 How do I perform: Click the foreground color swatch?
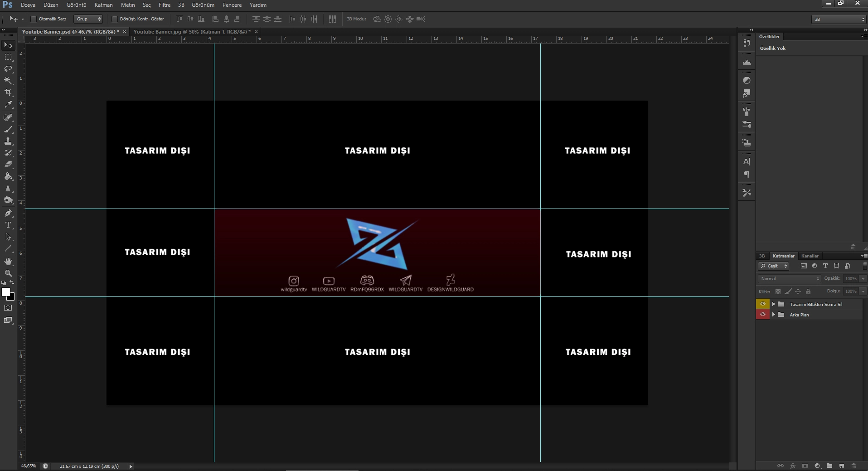click(x=5, y=292)
